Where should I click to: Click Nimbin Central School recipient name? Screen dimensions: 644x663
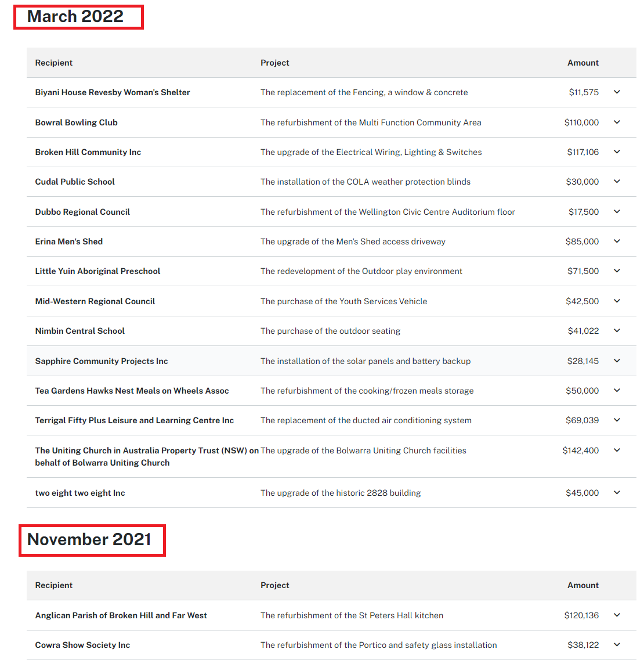click(80, 331)
